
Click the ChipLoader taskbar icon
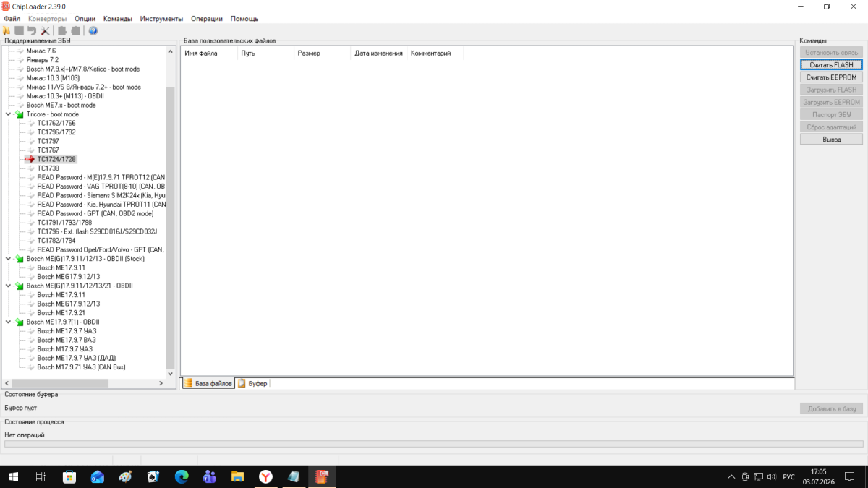tap(322, 477)
